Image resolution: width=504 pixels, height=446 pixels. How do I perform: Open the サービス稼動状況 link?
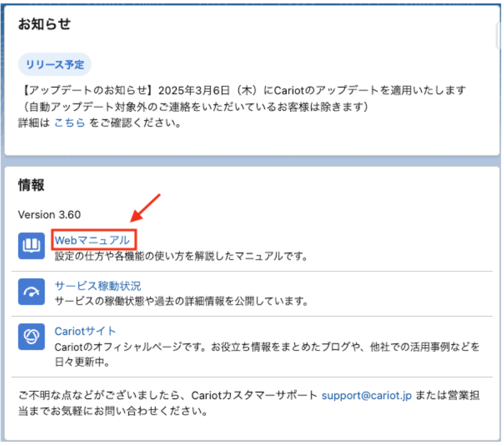[98, 286]
